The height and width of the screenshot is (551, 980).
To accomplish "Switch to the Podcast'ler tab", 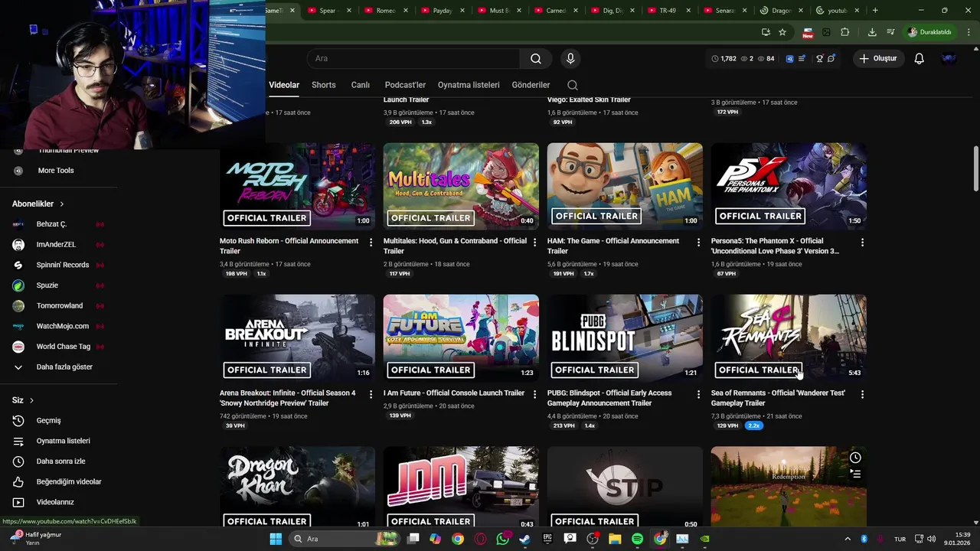I will tap(405, 85).
